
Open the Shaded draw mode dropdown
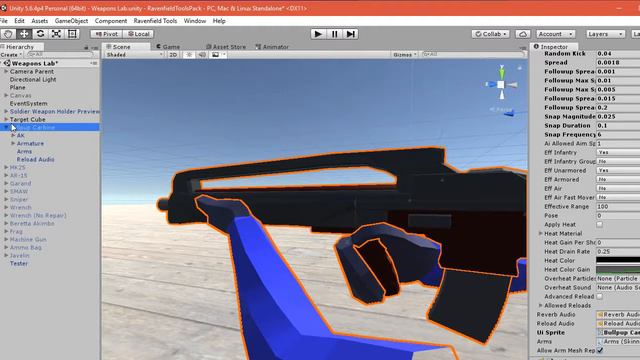(x=133, y=55)
